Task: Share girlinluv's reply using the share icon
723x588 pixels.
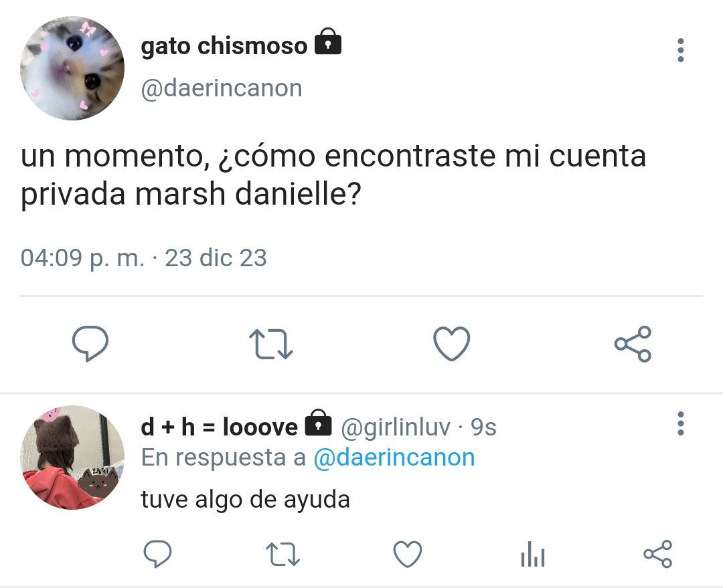Action: (658, 554)
